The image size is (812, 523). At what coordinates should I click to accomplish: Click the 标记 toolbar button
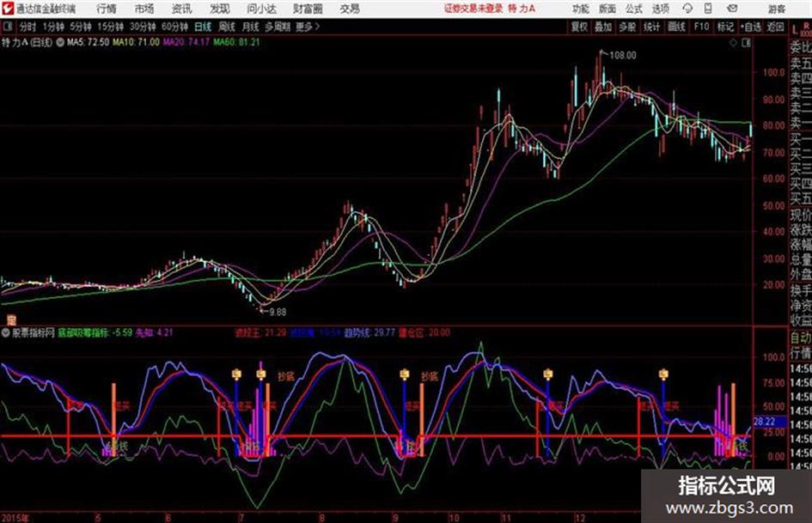(x=725, y=27)
